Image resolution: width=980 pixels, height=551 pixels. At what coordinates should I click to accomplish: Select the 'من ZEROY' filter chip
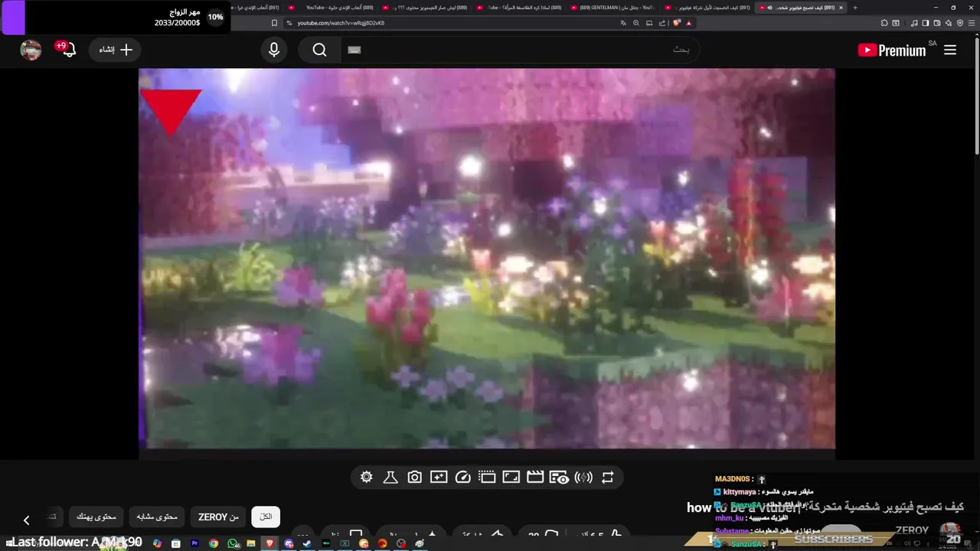click(218, 517)
